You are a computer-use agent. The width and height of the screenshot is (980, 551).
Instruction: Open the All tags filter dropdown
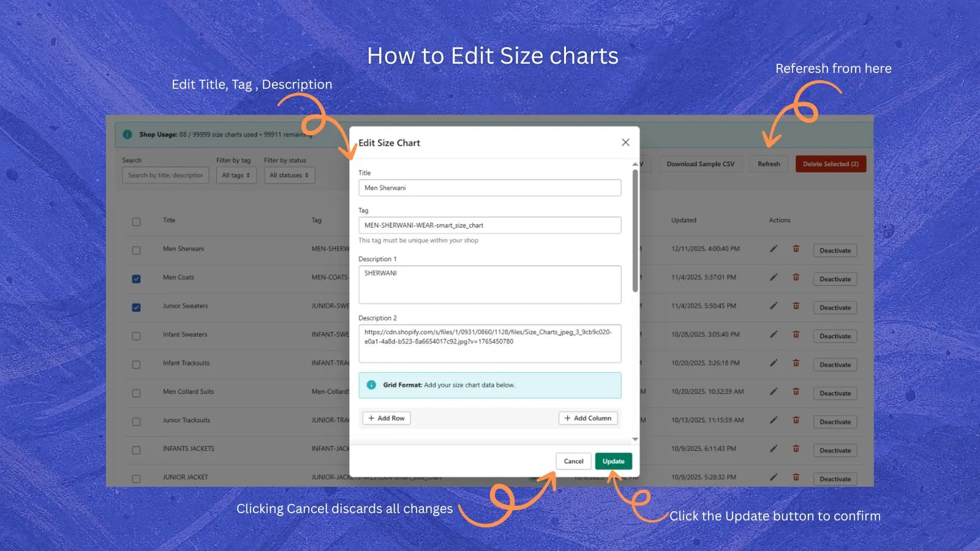[236, 175]
